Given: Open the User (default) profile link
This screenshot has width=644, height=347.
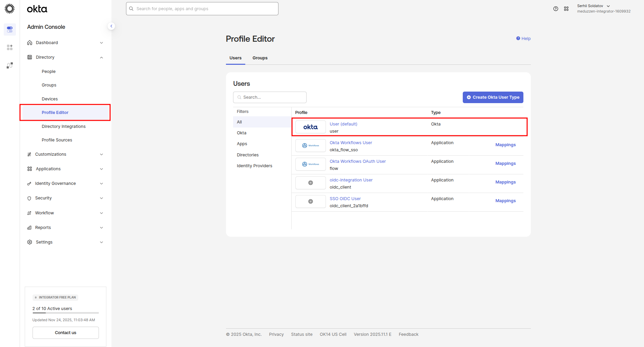Looking at the screenshot, I should pyautogui.click(x=343, y=124).
